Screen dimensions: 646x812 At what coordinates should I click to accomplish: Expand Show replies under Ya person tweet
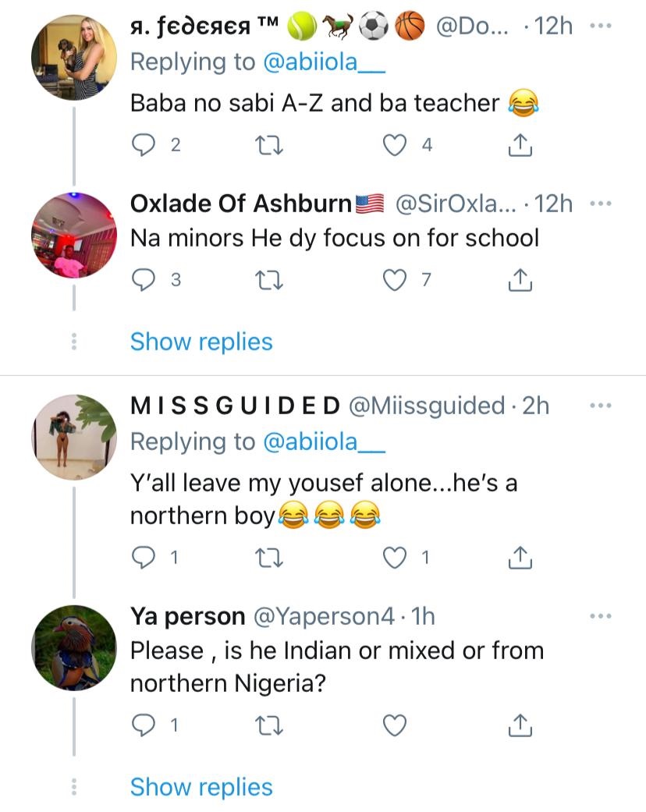coord(201,787)
